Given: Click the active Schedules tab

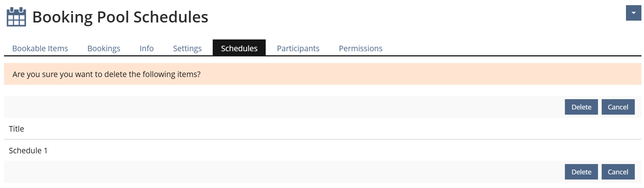Looking at the screenshot, I should click(239, 48).
